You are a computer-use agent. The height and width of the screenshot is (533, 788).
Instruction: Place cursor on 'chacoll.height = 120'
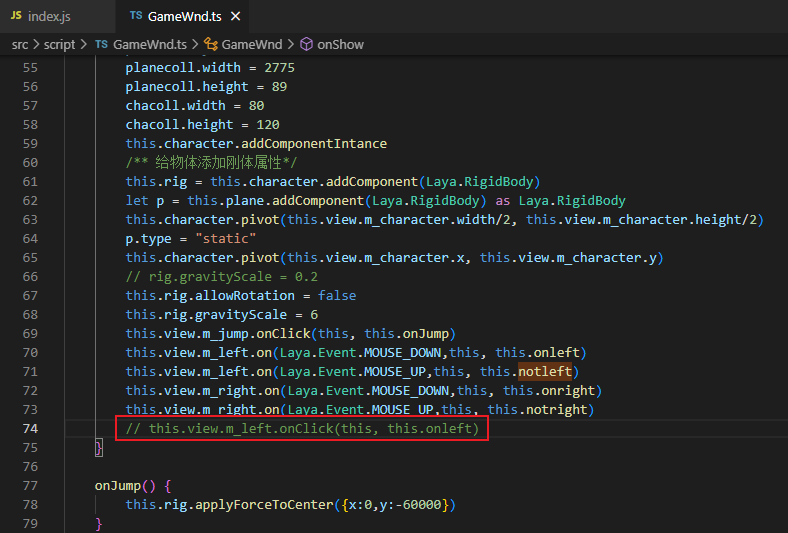coord(202,125)
